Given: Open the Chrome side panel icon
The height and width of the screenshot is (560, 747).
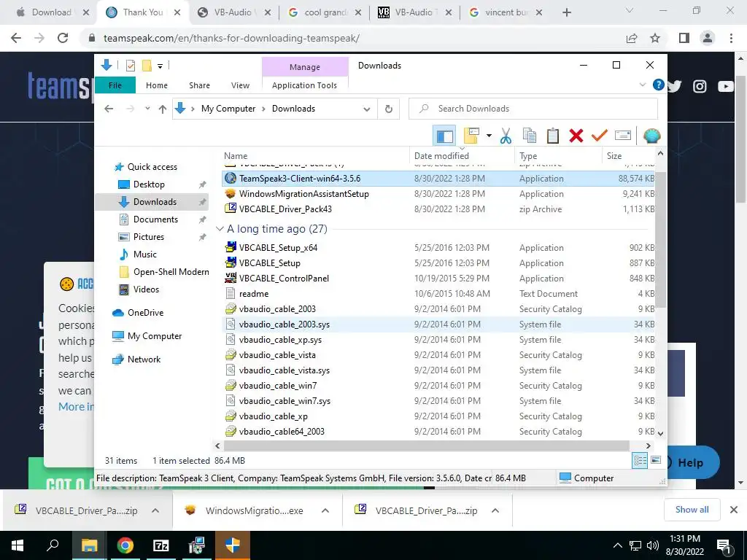Looking at the screenshot, I should [684, 38].
